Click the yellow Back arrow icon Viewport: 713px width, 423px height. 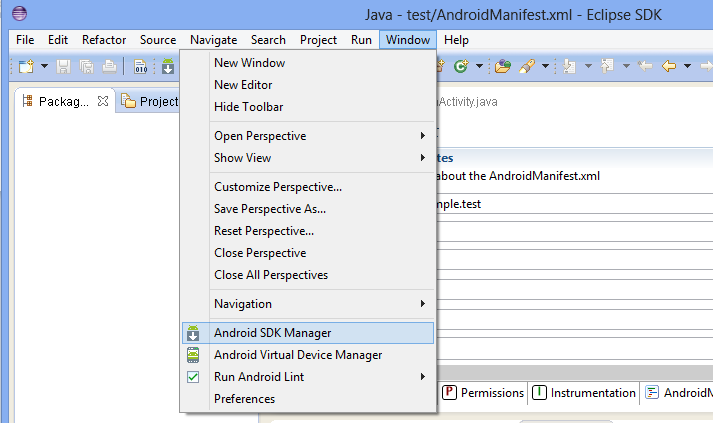pyautogui.click(x=669, y=66)
